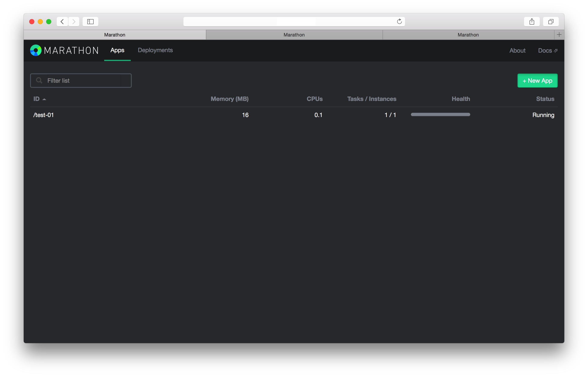Reload the page with refresh icon
The height and width of the screenshot is (377, 588).
click(399, 22)
